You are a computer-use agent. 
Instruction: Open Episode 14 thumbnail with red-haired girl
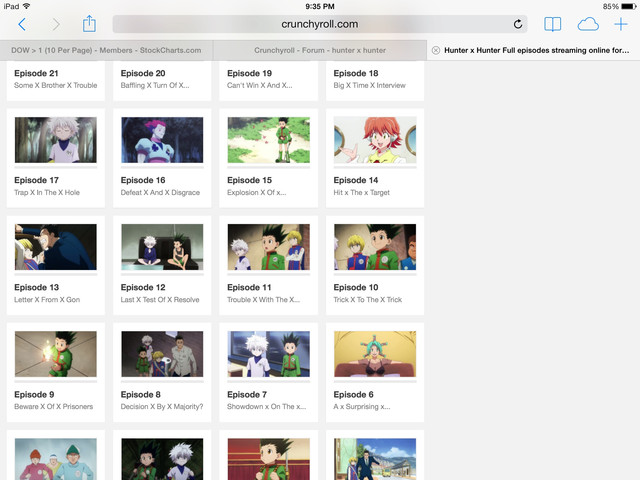pos(375,140)
